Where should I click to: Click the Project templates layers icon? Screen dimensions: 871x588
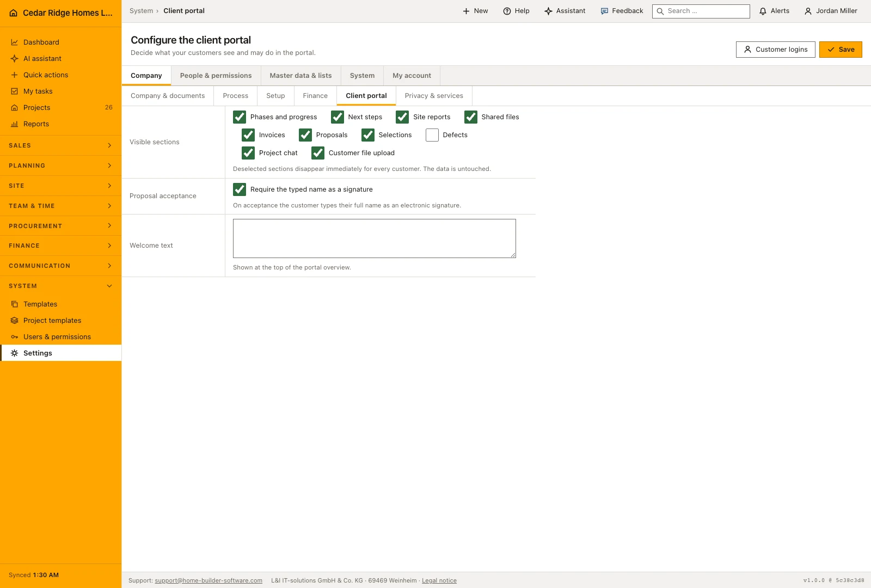[15, 321]
